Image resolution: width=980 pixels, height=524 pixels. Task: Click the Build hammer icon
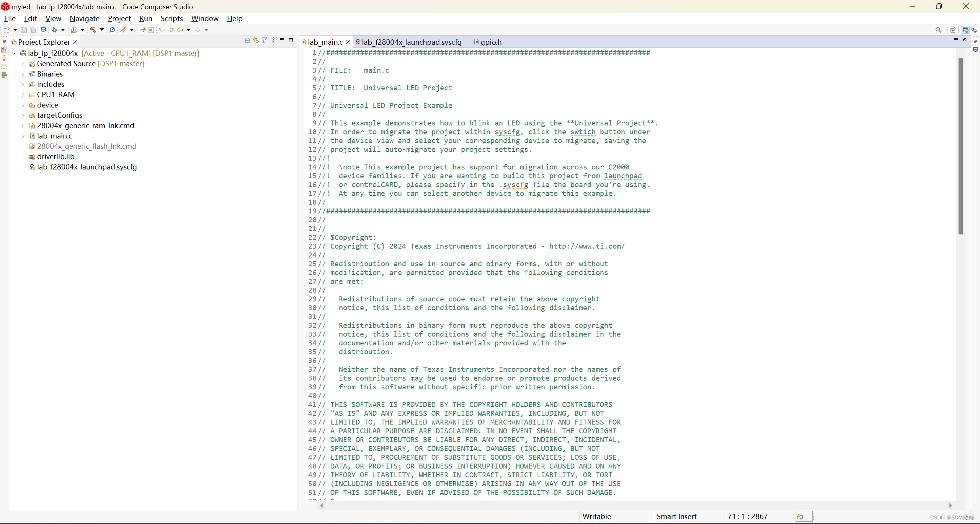click(93, 29)
